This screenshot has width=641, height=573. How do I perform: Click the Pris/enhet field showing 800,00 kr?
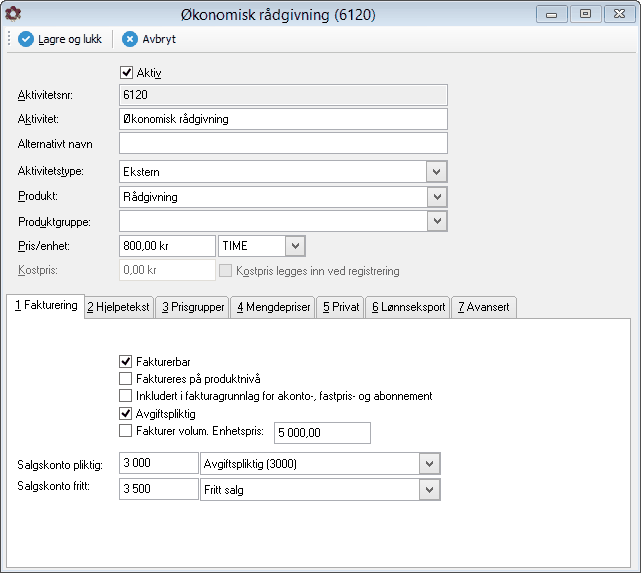[167, 246]
